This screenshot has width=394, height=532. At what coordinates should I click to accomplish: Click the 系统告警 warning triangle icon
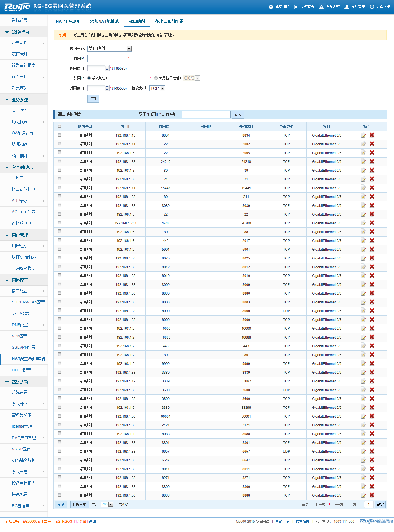coord(321,7)
